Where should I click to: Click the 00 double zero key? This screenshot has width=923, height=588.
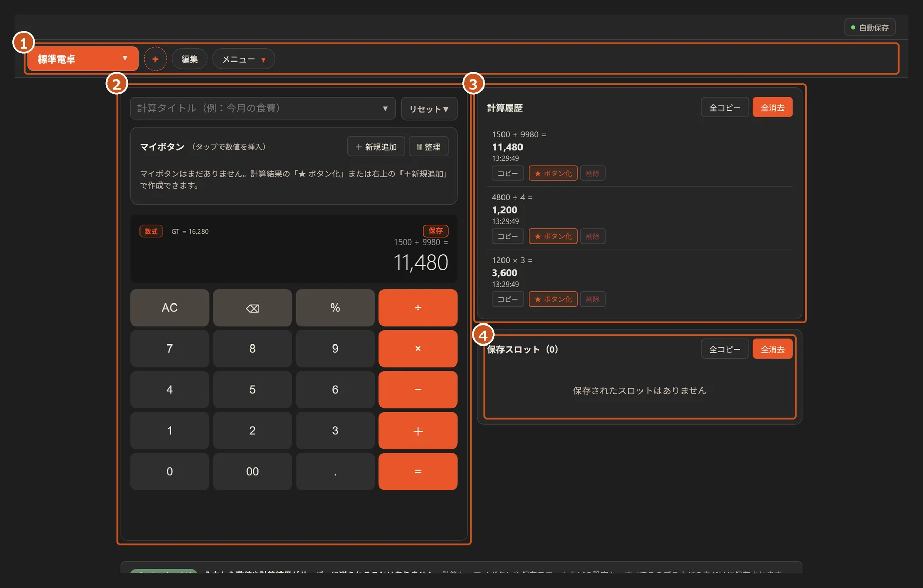coord(252,472)
